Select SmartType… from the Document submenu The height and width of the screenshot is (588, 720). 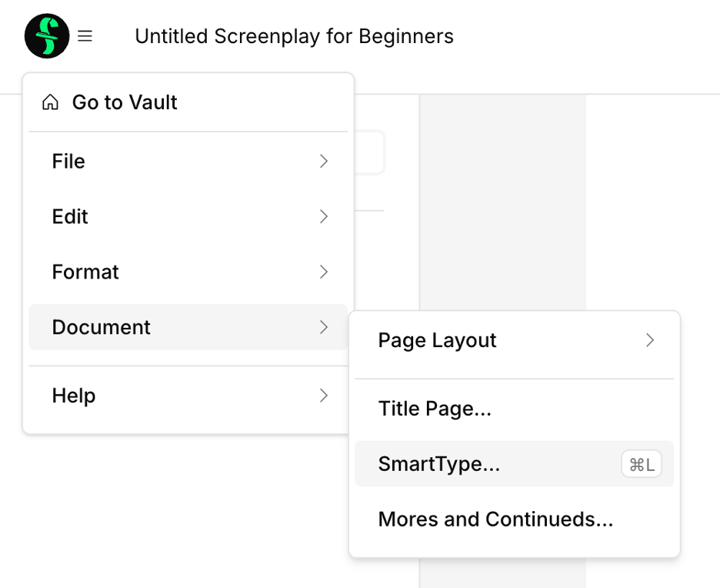click(x=439, y=464)
